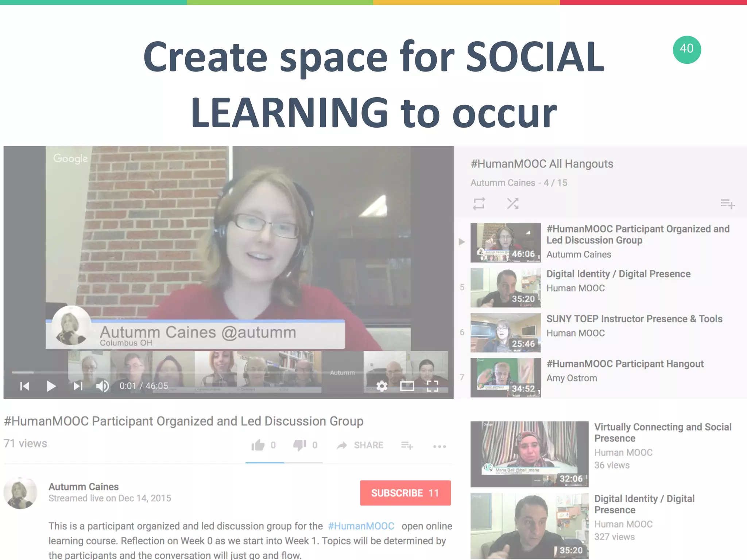Image resolution: width=747 pixels, height=560 pixels.
Task: Like the video thumbs up
Action: [x=258, y=445]
